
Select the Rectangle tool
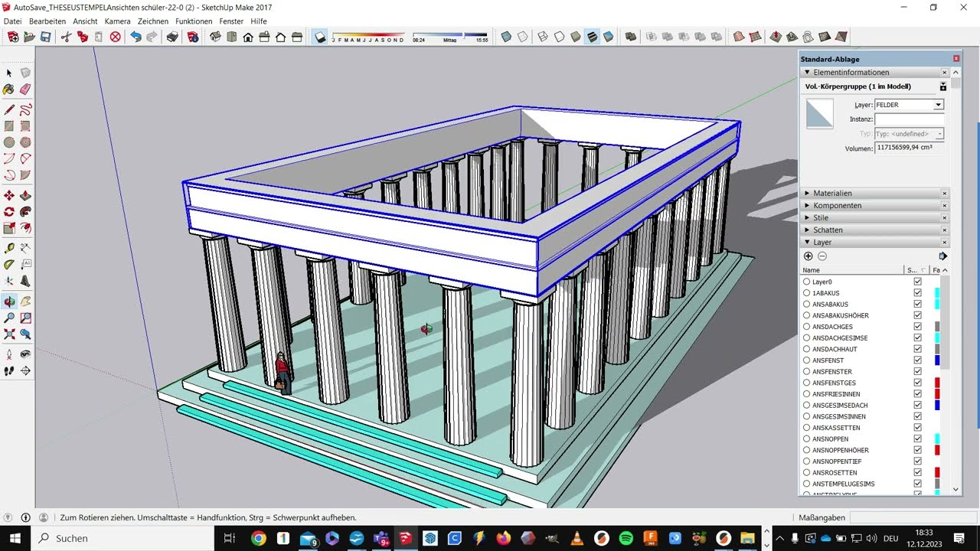click(9, 126)
